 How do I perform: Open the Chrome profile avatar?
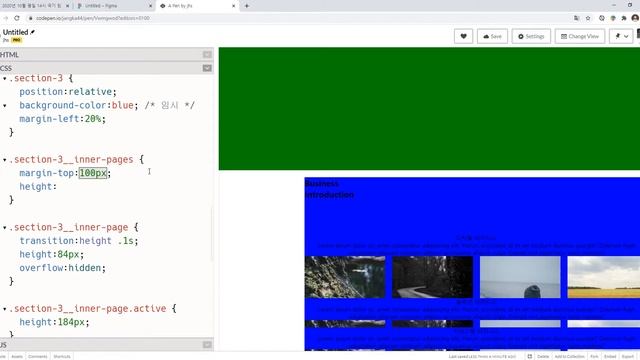click(x=635, y=18)
